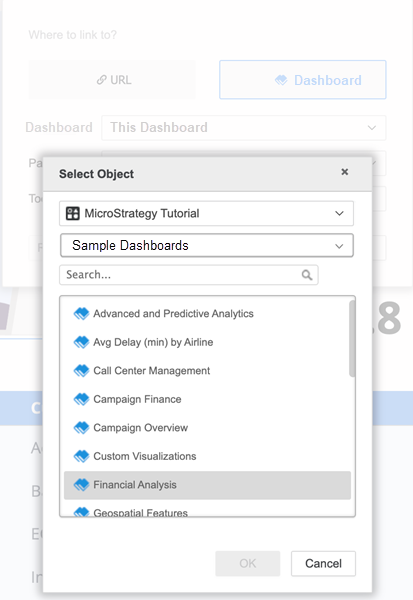The height and width of the screenshot is (600, 413).
Task: Select the Dashboard link type tab
Action: point(303,80)
